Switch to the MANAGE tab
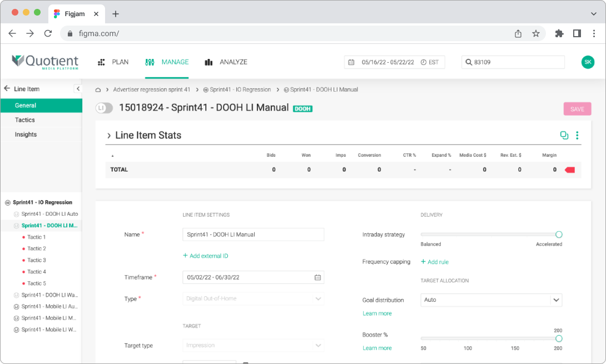 click(167, 62)
